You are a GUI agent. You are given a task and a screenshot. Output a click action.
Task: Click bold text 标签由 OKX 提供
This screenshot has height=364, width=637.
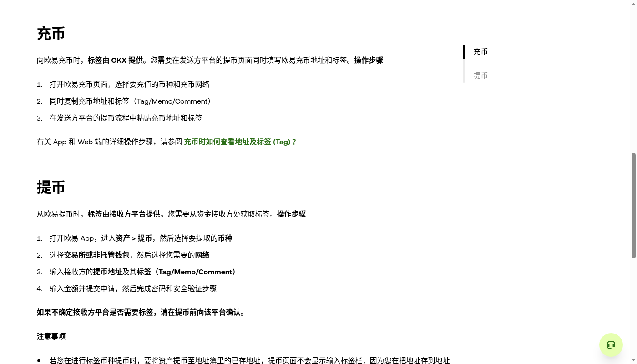[116, 61]
